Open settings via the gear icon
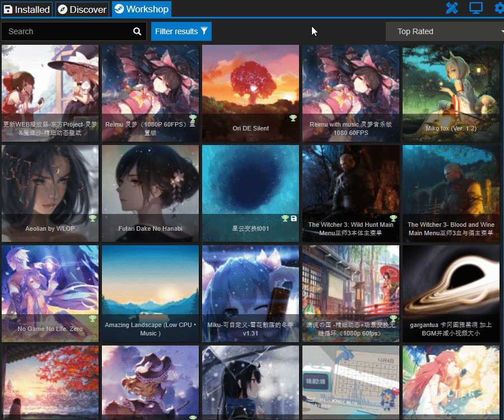 [x=499, y=8]
